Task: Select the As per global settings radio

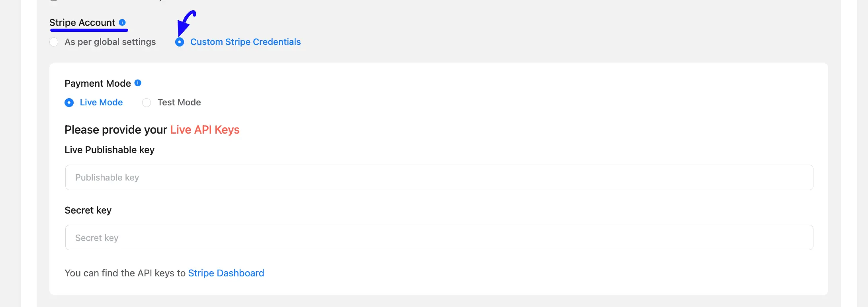Action: [x=54, y=42]
